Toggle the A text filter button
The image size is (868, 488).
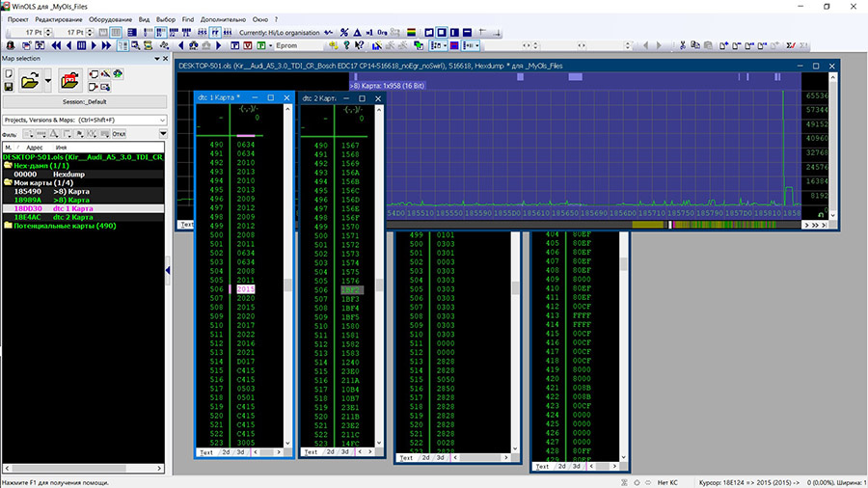coord(54,134)
